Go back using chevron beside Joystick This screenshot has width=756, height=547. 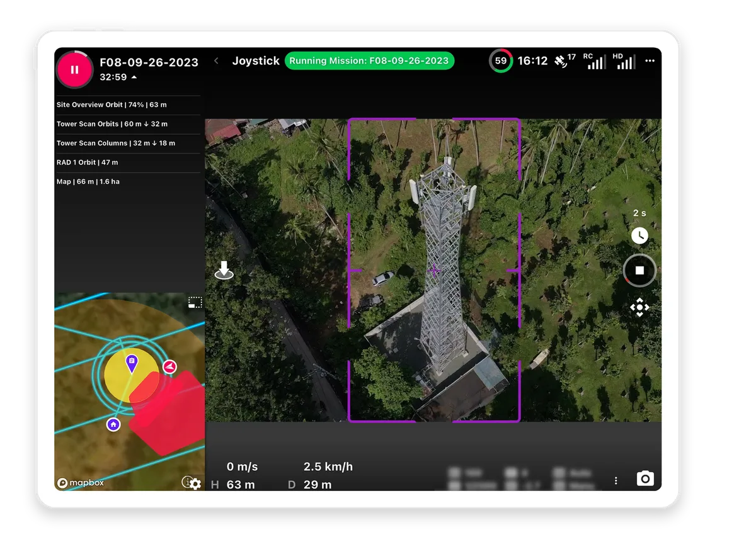coord(216,61)
